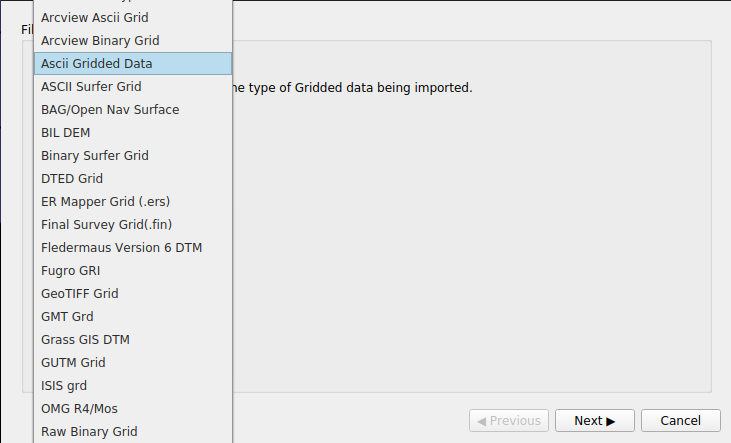This screenshot has height=443, width=731.
Task: Select GUTM Grid format
Action: click(73, 362)
